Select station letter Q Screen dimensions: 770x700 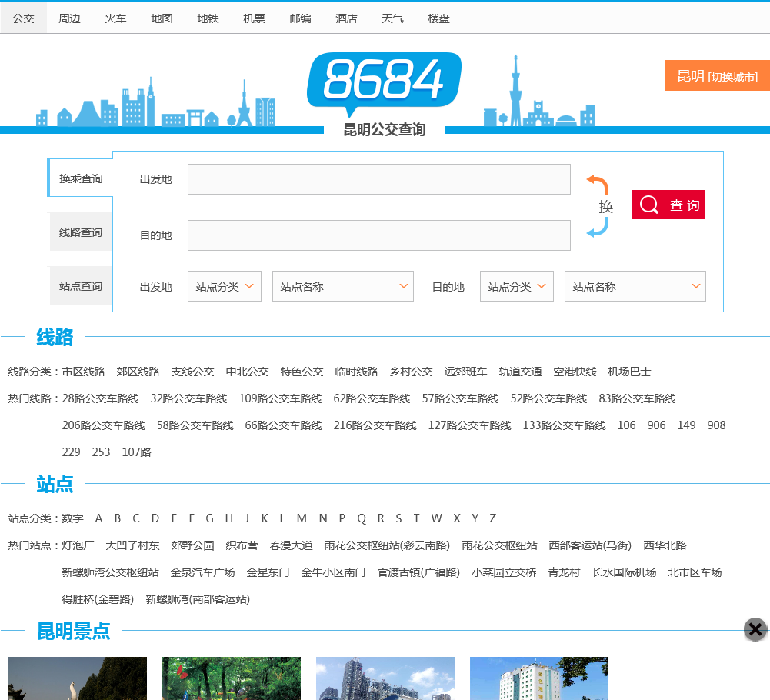click(x=362, y=518)
